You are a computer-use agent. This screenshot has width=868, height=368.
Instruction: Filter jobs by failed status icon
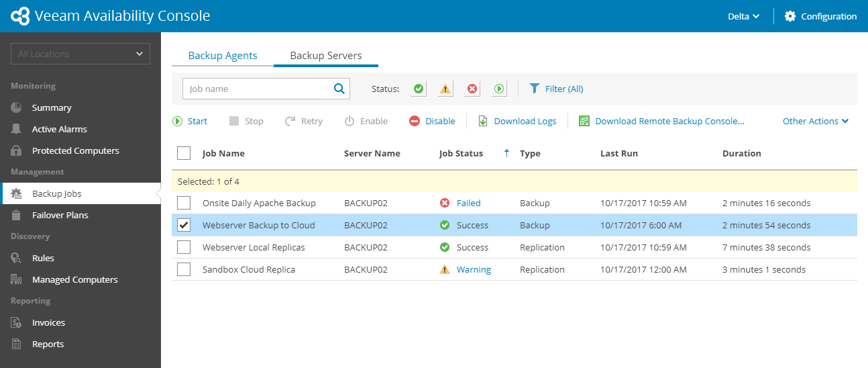(472, 89)
